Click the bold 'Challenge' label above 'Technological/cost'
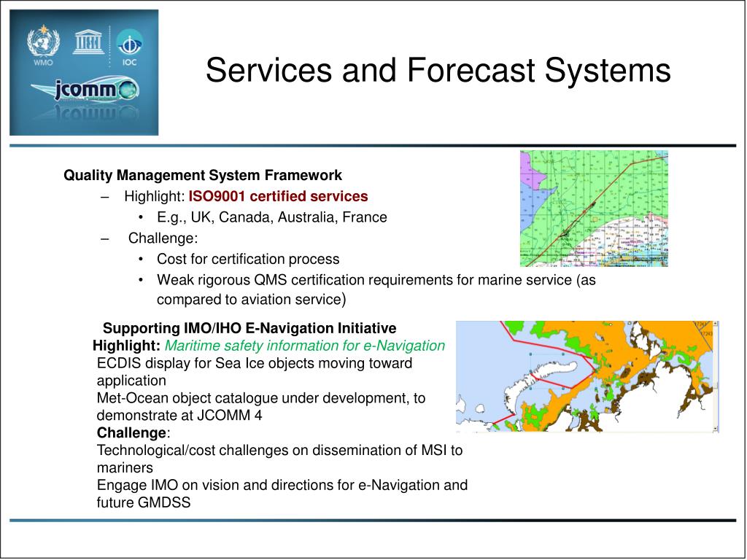 (131, 433)
